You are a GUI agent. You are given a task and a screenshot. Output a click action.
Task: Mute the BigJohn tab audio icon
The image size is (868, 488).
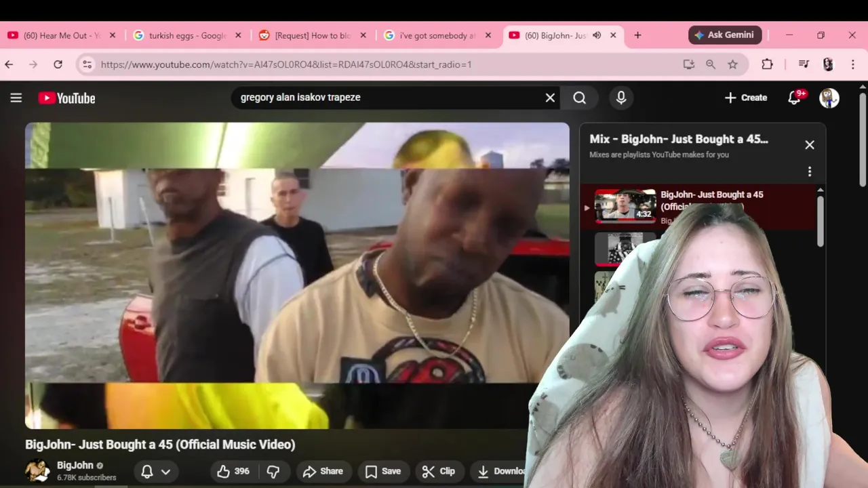point(597,35)
